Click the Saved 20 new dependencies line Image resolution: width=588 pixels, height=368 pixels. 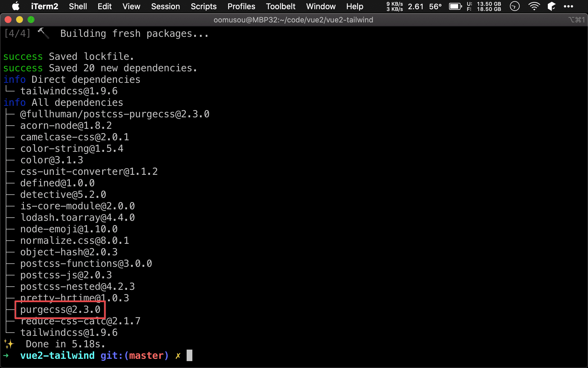(100, 68)
